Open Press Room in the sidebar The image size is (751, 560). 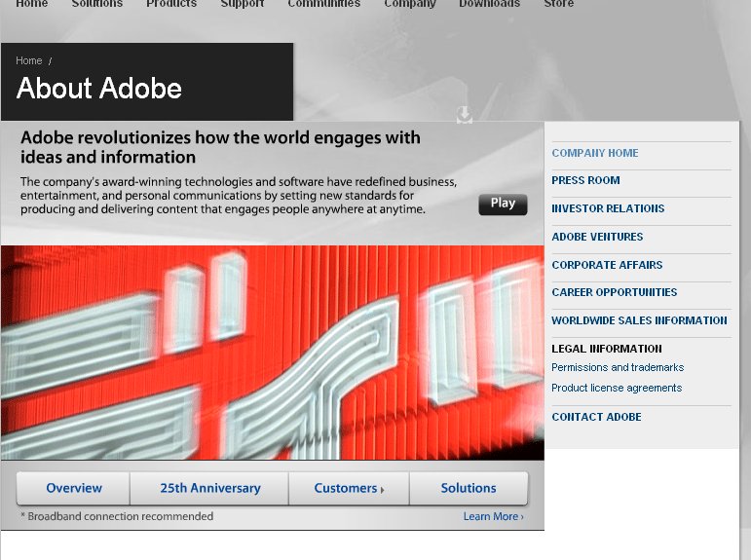click(x=585, y=180)
